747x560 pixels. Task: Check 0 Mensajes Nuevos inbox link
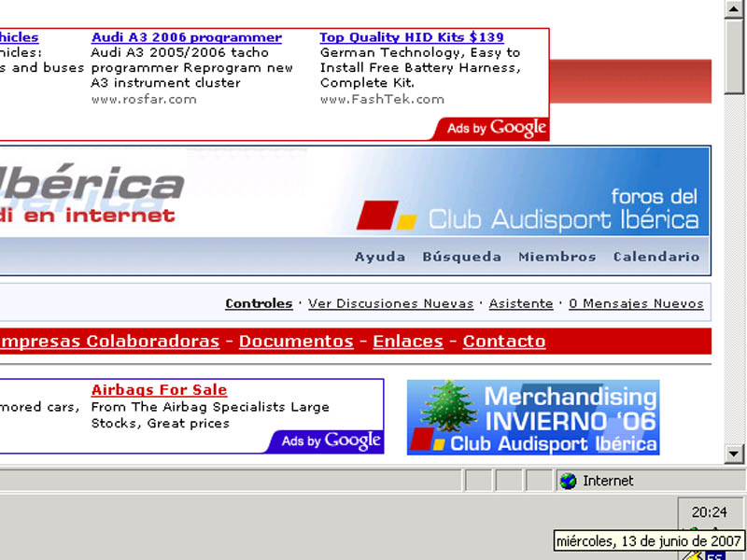[636, 303]
